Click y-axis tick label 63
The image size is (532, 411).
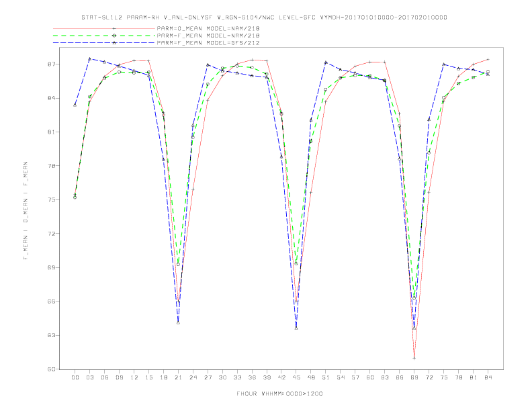[52, 335]
